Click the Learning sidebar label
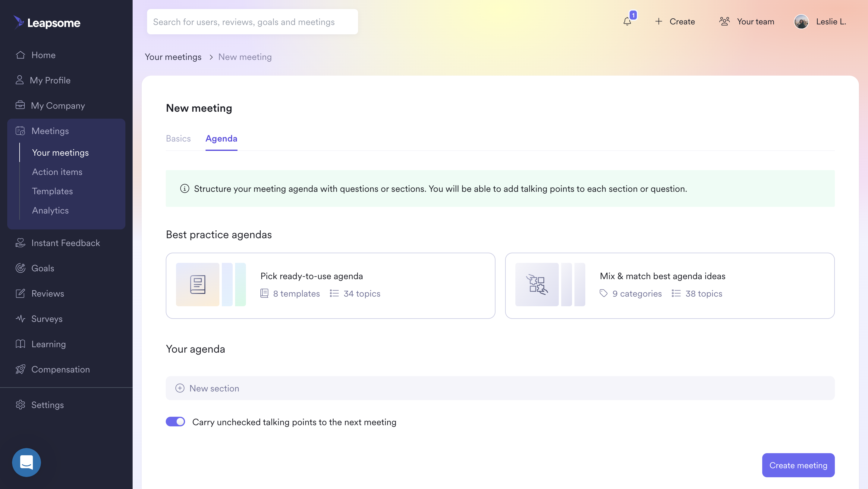This screenshot has height=489, width=868. tap(49, 344)
